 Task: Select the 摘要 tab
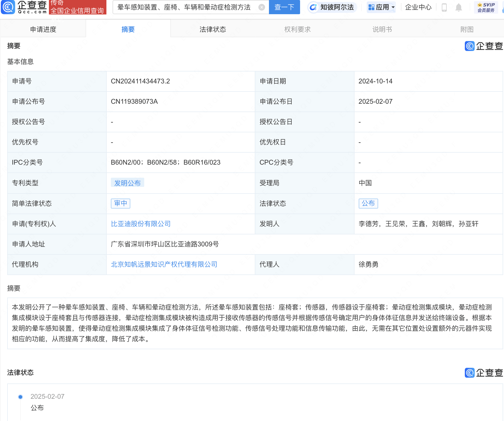(128, 29)
